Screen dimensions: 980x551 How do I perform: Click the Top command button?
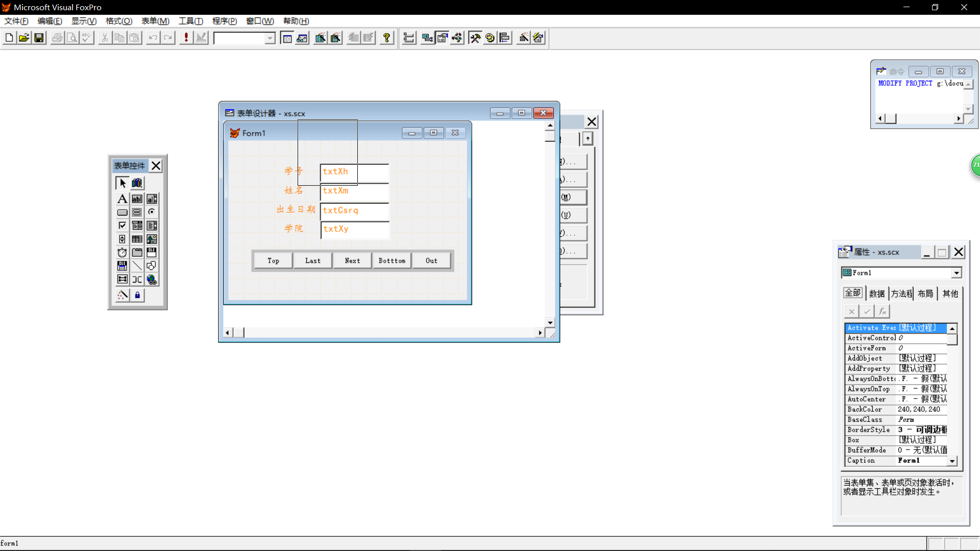(273, 261)
